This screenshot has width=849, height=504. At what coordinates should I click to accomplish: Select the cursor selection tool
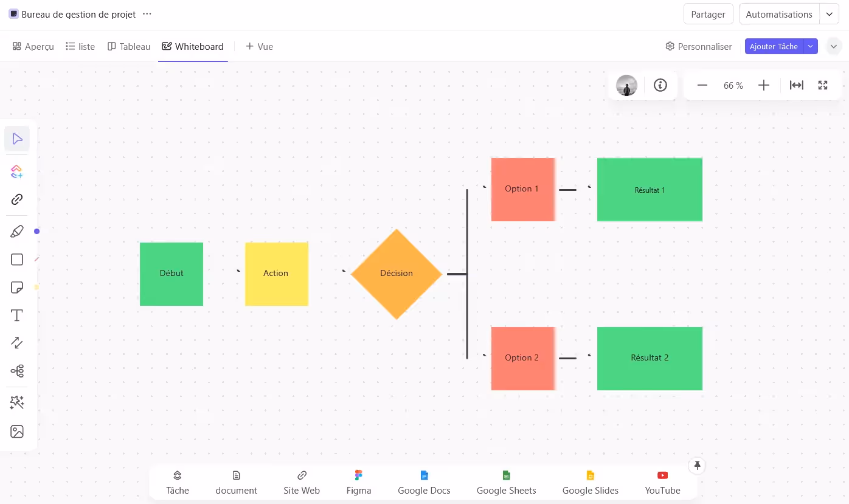(17, 139)
